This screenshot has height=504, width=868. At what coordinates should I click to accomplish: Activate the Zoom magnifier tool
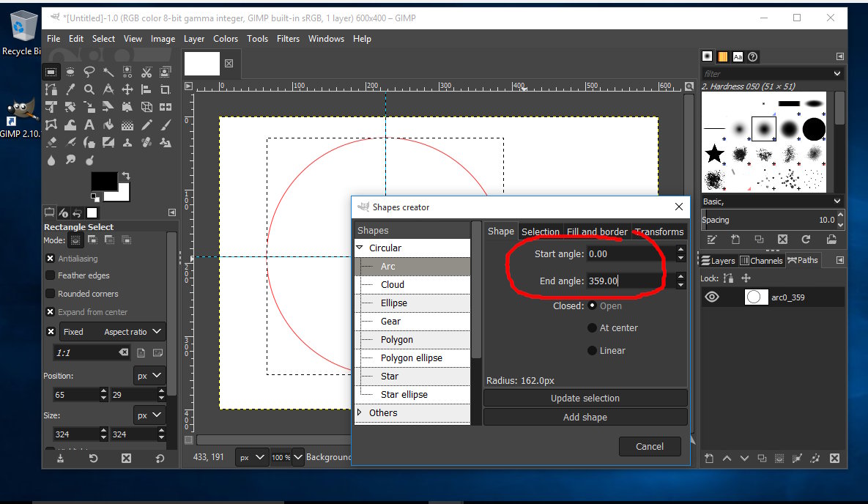pyautogui.click(x=89, y=89)
